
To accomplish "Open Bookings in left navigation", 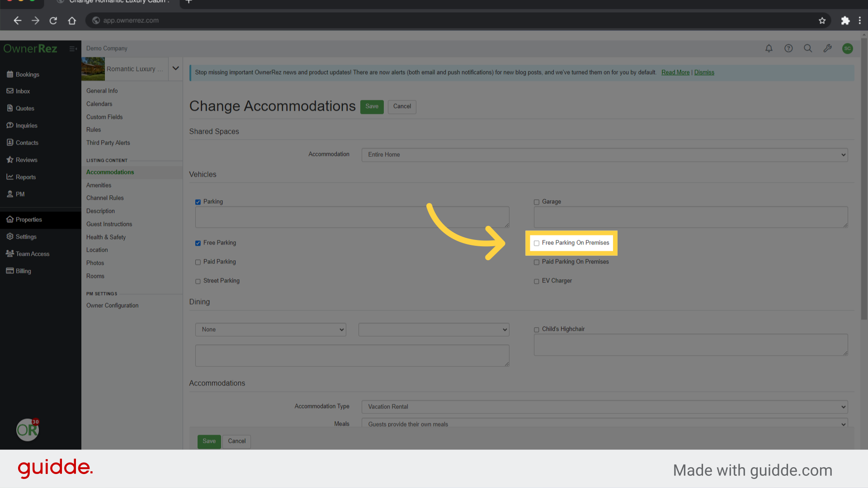I will [x=27, y=75].
